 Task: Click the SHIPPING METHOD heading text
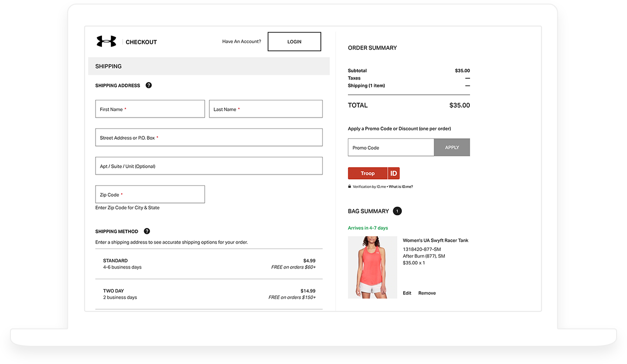tap(117, 231)
